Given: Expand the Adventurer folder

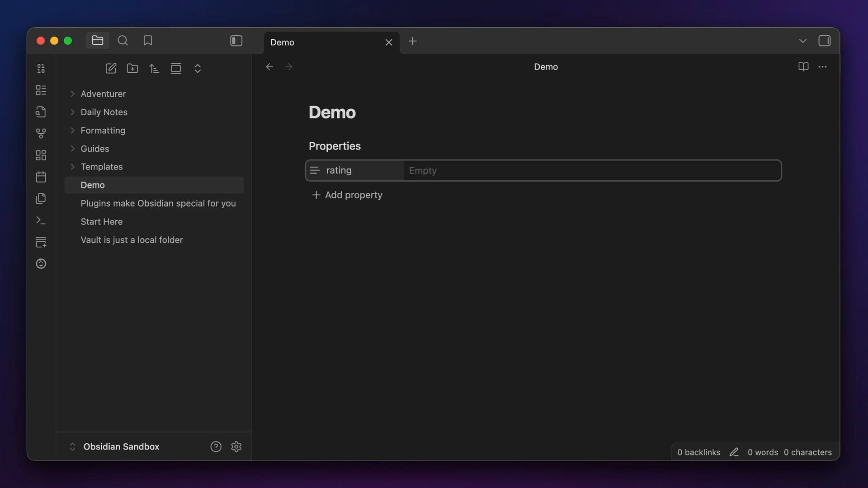Looking at the screenshot, I should pos(72,94).
